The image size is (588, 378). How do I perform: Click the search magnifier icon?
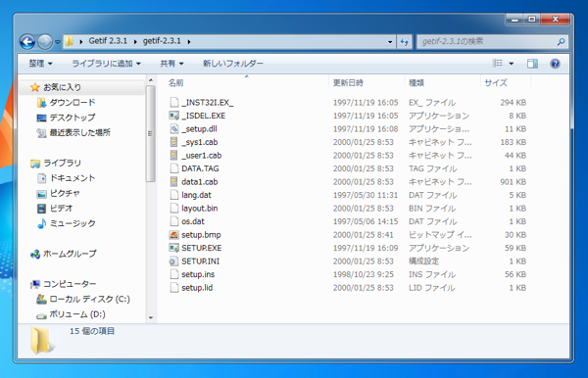pyautogui.click(x=561, y=41)
